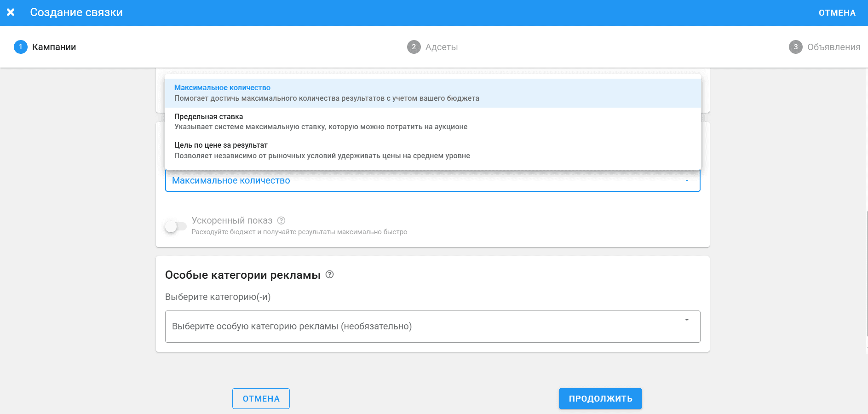The height and width of the screenshot is (414, 868).
Task: Go to the Объявления step tab
Action: [833, 47]
